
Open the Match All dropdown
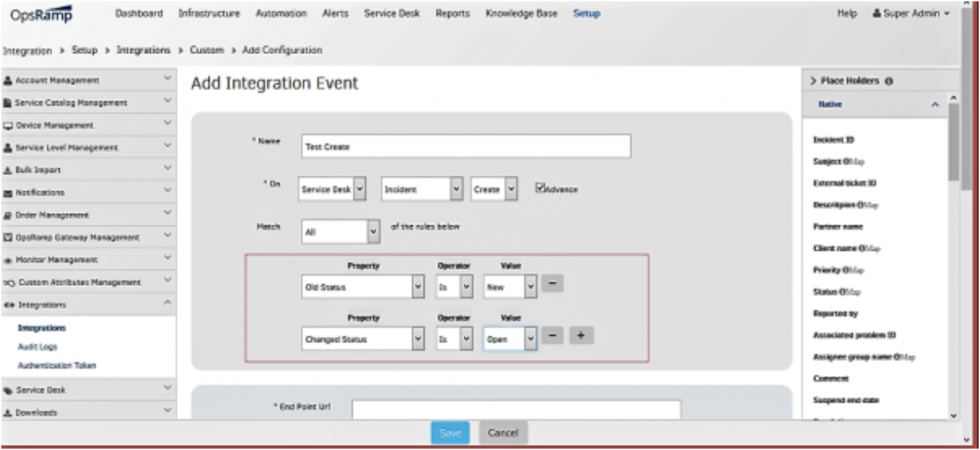coord(341,232)
